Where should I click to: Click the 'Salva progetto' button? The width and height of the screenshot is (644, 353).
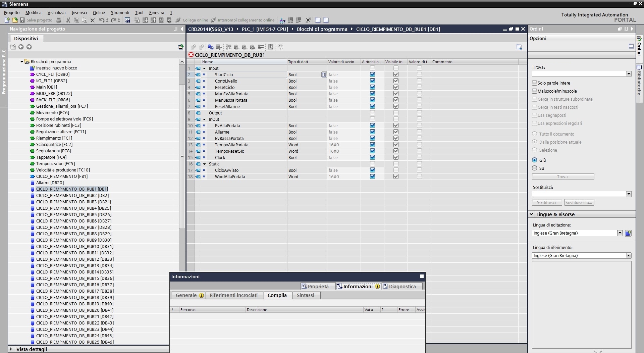coord(36,20)
